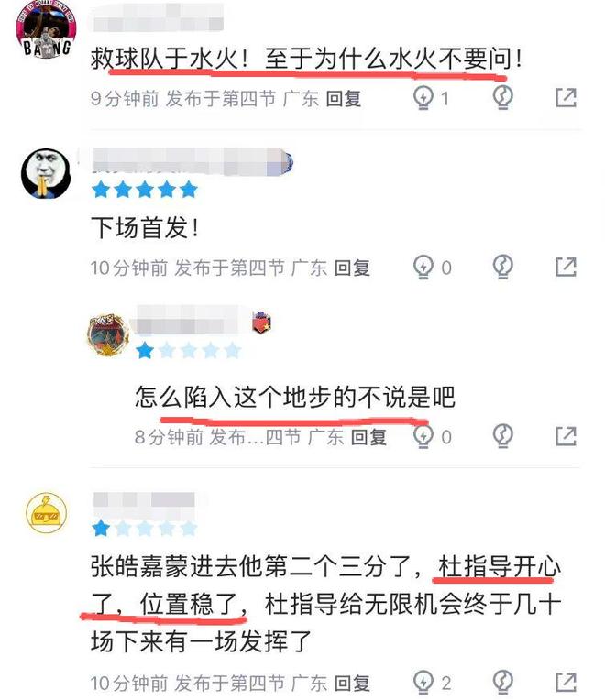Light up the '救球队于水火' comment bulb icon

[423, 97]
